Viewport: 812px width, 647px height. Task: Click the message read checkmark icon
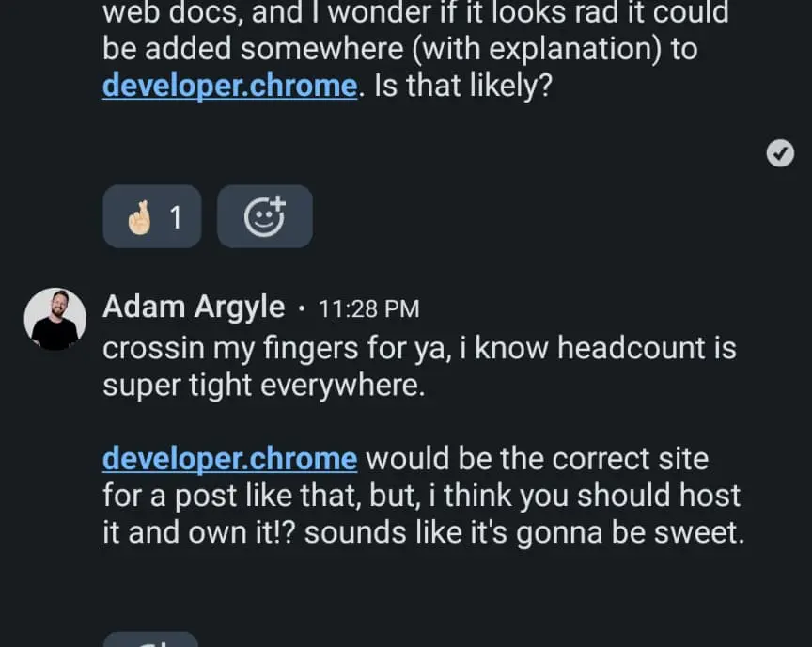pos(780,153)
